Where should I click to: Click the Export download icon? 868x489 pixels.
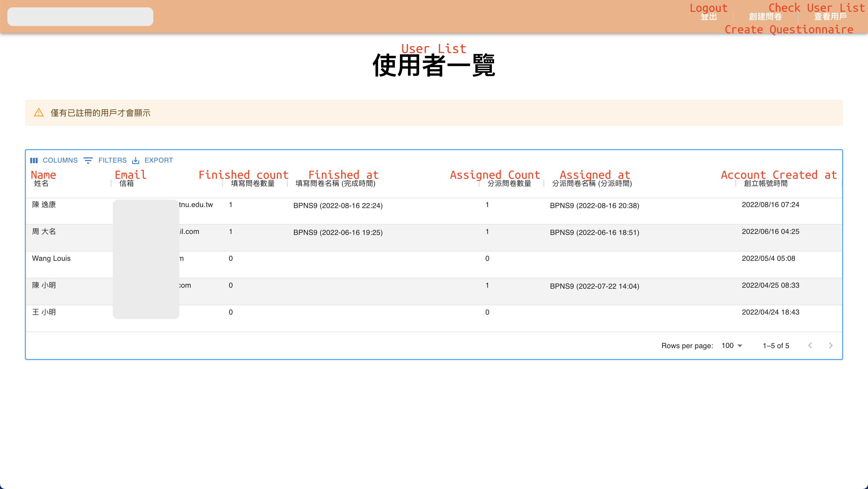click(135, 161)
